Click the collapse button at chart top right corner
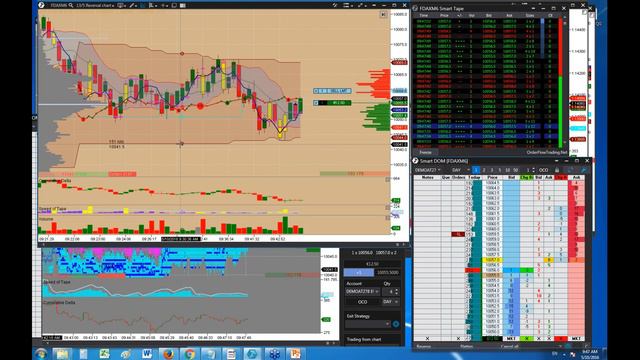 [x=383, y=14]
